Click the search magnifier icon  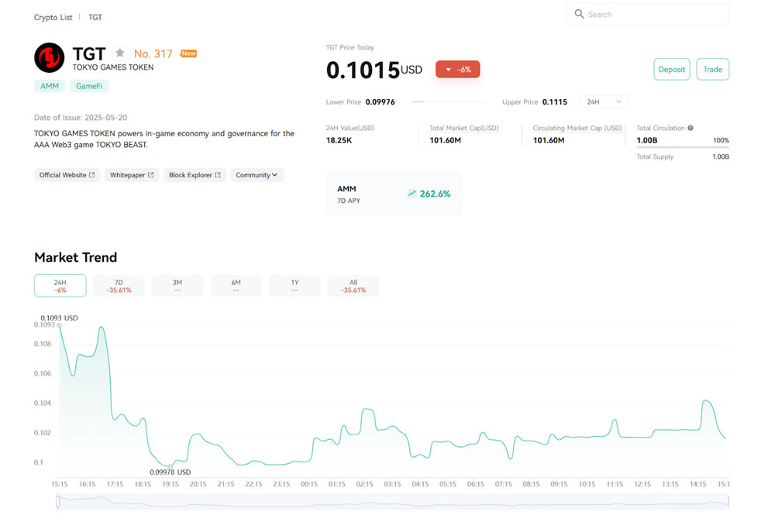pos(579,14)
